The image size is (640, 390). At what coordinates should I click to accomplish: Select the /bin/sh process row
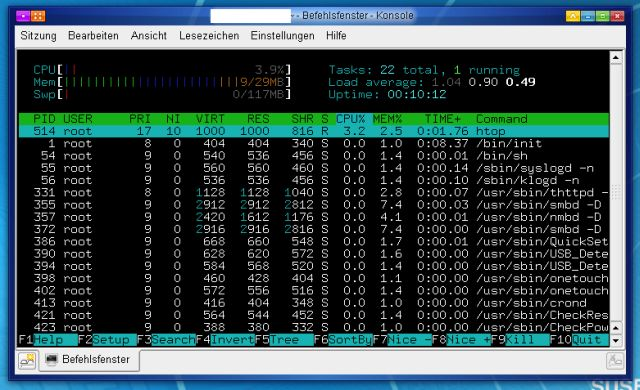tap(314, 156)
